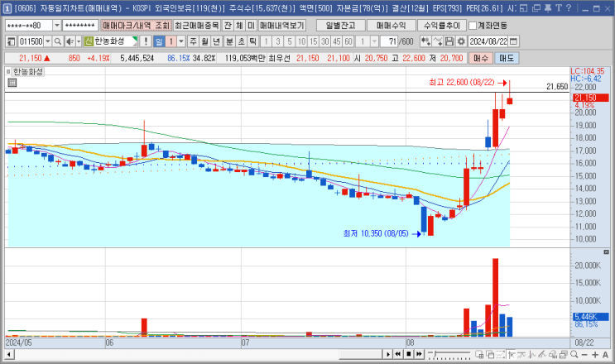Click the 미 button
Screen dimensions: 615x364
click(x=251, y=26)
